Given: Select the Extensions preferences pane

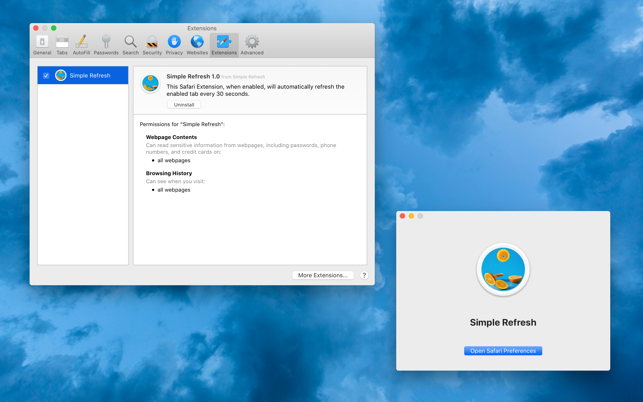Looking at the screenshot, I should point(224,45).
